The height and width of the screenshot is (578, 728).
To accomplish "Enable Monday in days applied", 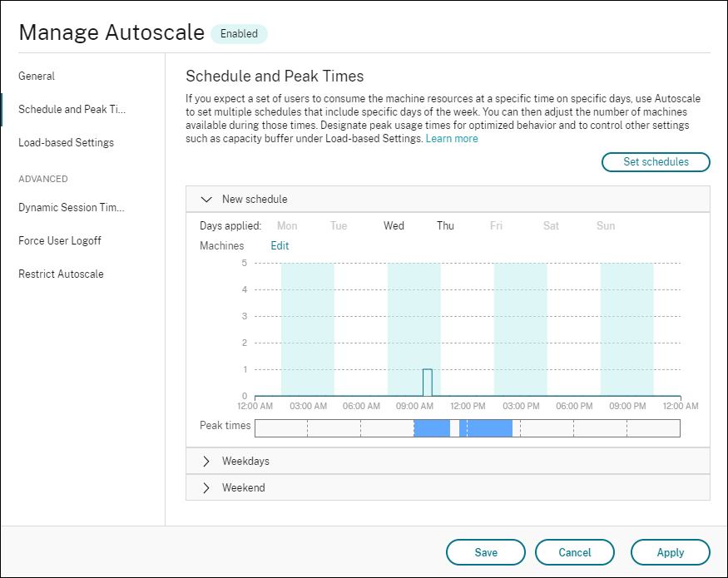I will pyautogui.click(x=287, y=225).
